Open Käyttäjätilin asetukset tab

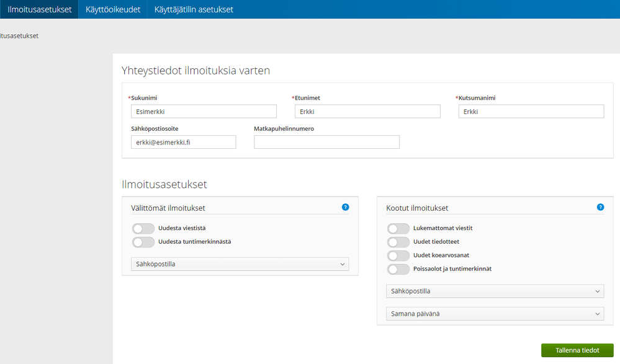tap(194, 9)
